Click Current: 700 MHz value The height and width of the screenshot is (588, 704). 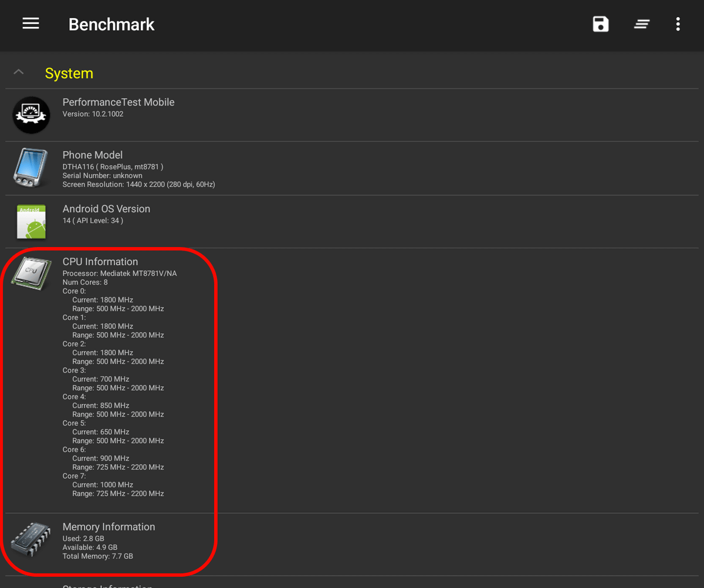[x=101, y=379]
